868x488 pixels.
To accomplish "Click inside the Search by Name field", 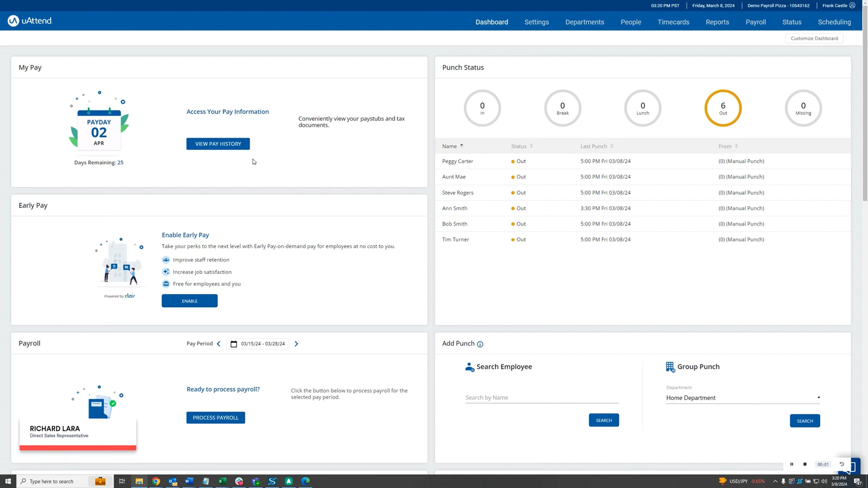I will [541, 397].
